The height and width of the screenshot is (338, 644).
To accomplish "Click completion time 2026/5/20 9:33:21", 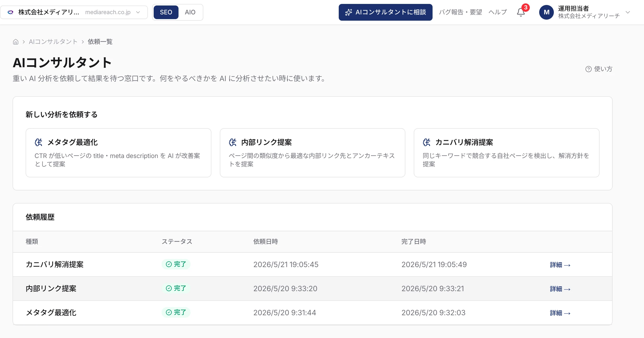I will 433,289.
